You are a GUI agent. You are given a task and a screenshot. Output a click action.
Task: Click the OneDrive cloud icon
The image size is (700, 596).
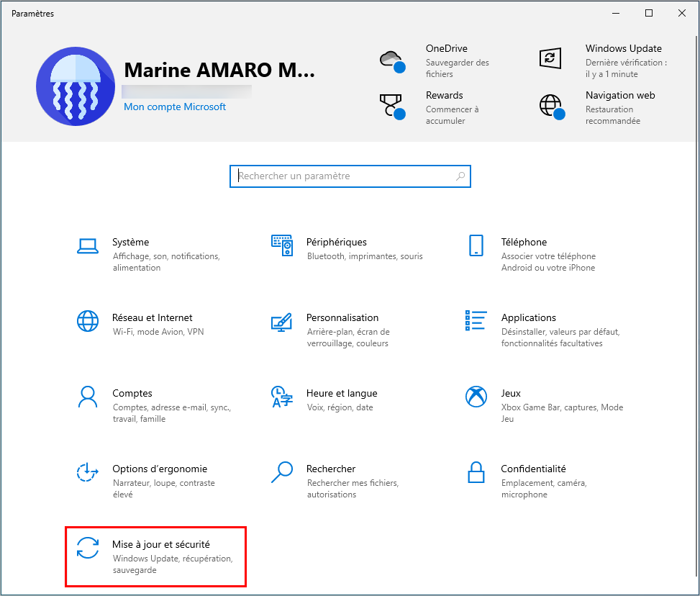coord(392,61)
